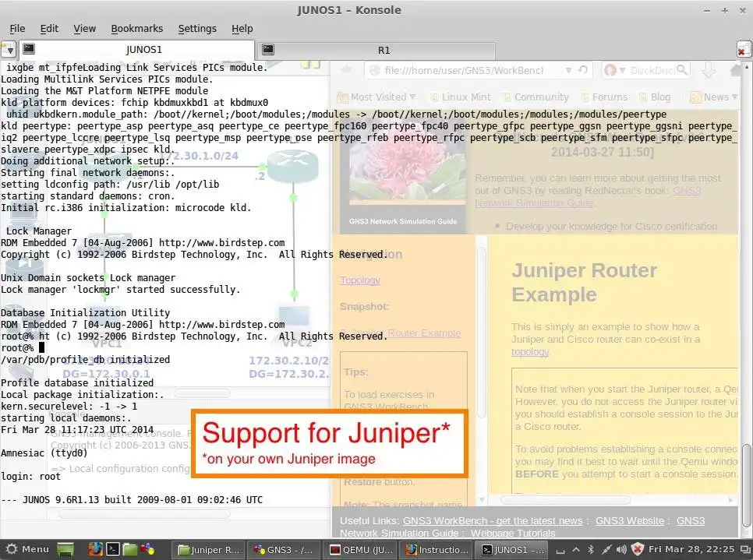Open the Help menu in Konsole

[x=242, y=29]
